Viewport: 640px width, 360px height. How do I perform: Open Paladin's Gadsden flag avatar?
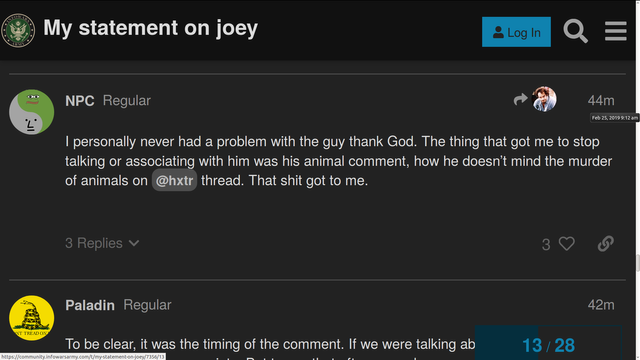[x=31, y=318]
